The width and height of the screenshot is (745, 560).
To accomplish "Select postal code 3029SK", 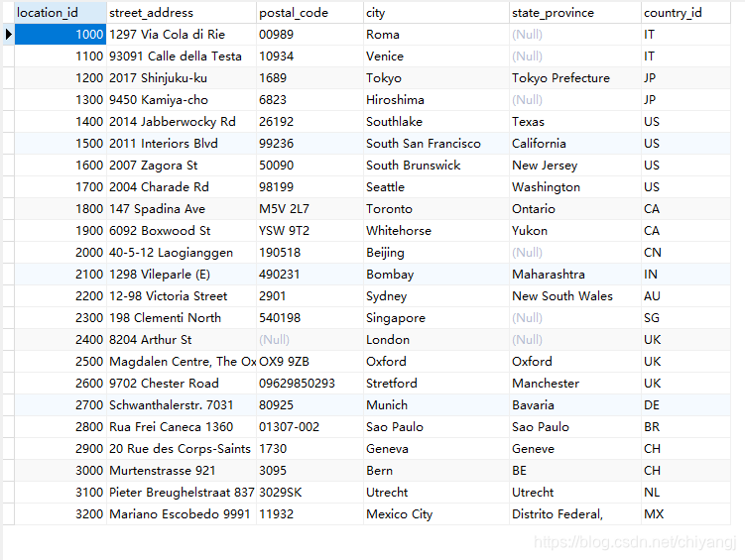I will coord(310,493).
